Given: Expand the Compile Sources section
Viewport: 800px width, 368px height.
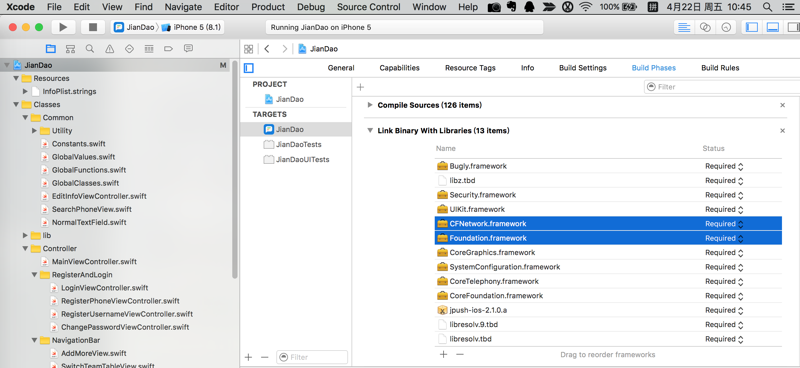Looking at the screenshot, I should [x=370, y=105].
